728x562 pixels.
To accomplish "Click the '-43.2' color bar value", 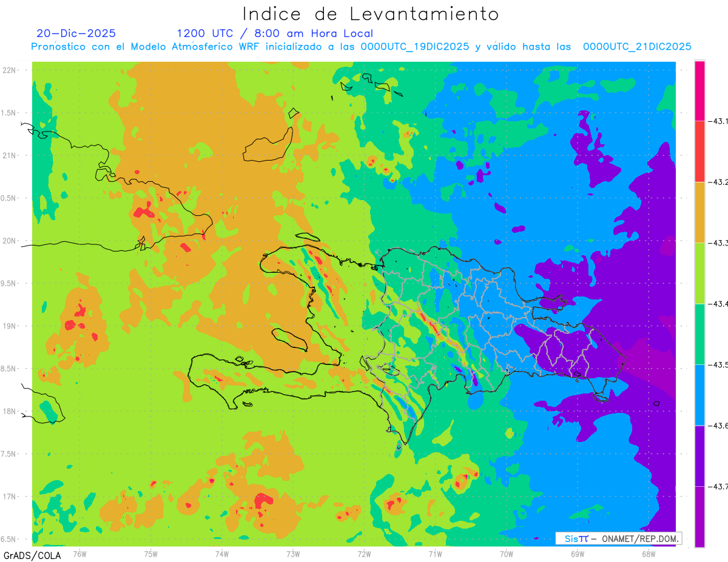I will click(718, 182).
